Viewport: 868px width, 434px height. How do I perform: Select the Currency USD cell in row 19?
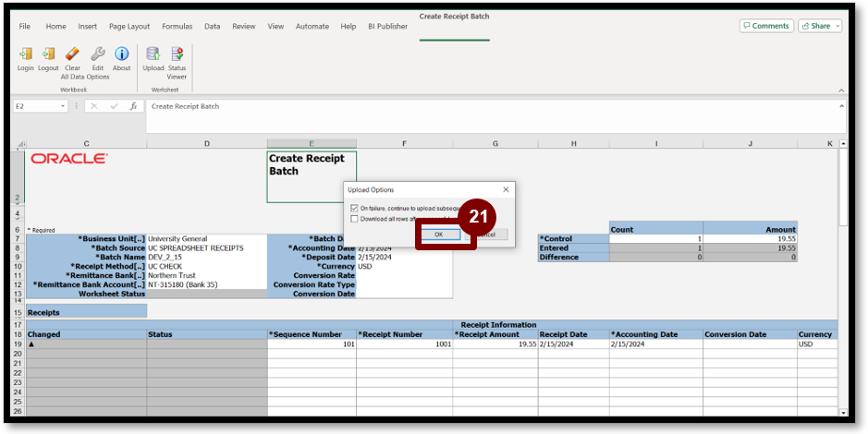pyautogui.click(x=817, y=344)
